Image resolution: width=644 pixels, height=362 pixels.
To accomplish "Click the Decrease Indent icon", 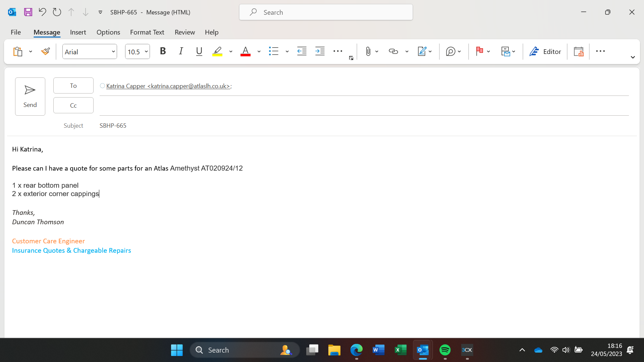I will [x=302, y=51].
